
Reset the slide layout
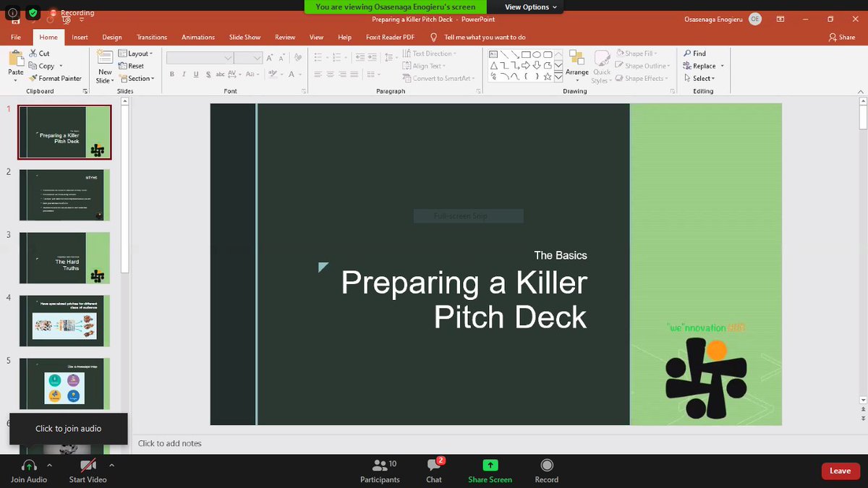[x=132, y=66]
